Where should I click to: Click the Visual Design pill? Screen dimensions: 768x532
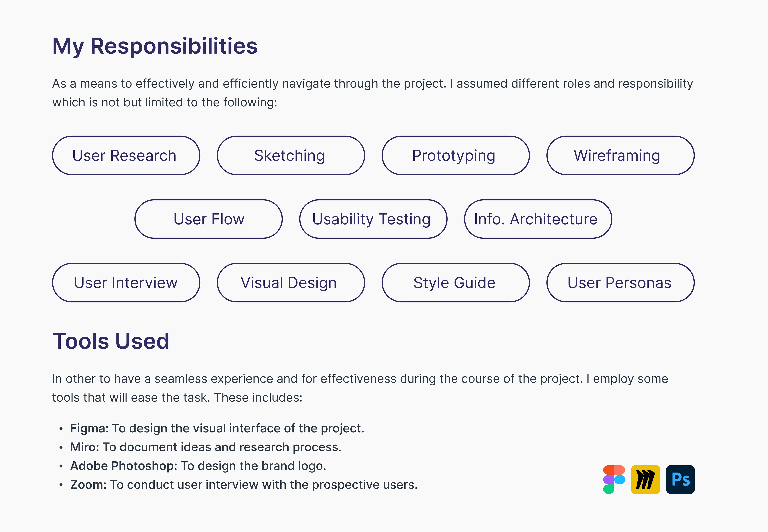[291, 283]
